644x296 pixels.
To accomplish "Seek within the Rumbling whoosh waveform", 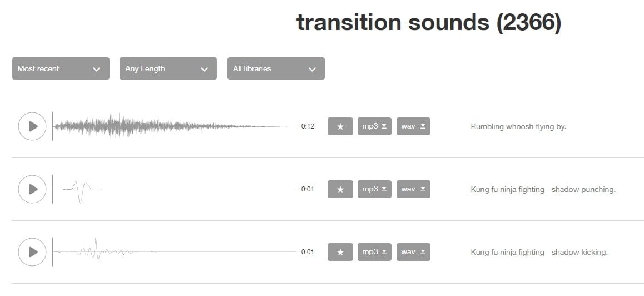I will tap(175, 126).
